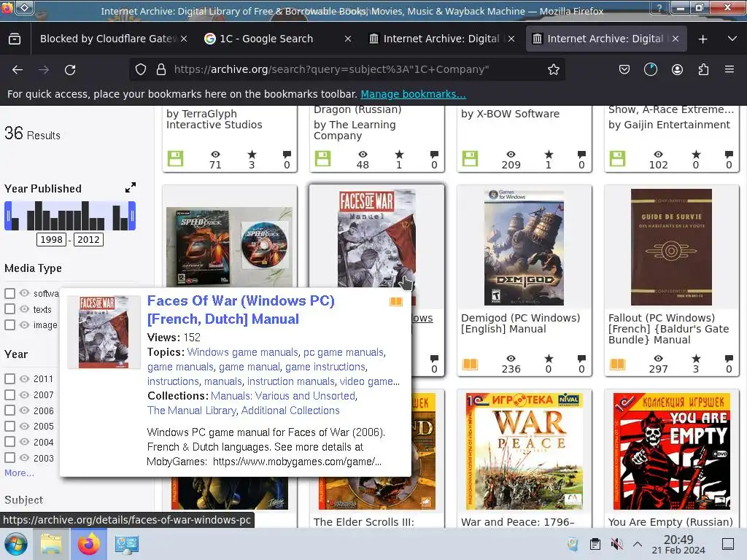Check the 2007 year checkbox
This screenshot has width=747, height=560.
[x=9, y=394]
